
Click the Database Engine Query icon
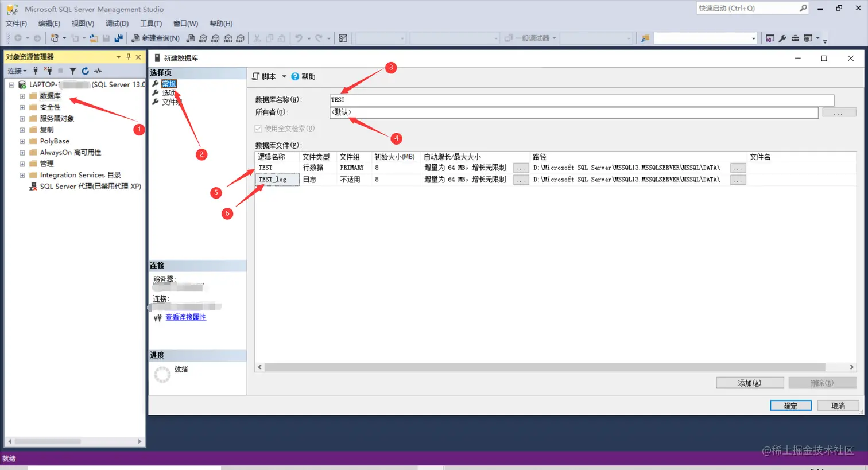click(x=191, y=38)
